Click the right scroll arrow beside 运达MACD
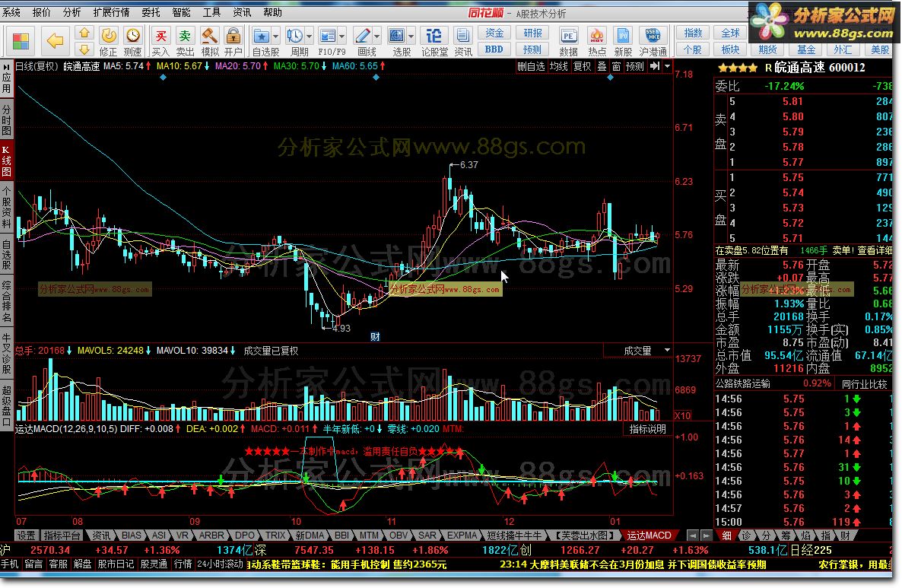This screenshot has width=902, height=588. click(707, 536)
